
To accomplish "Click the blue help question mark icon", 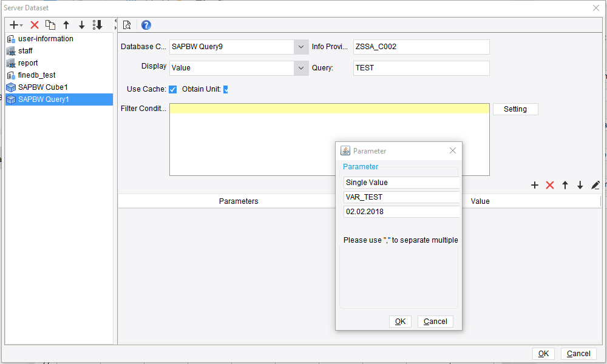I will click(146, 25).
